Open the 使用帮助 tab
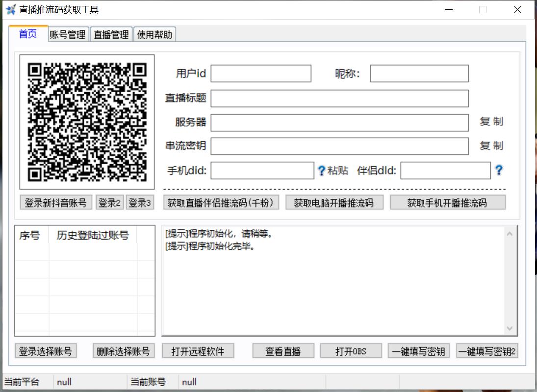Image resolution: width=537 pixels, height=392 pixels. coord(154,35)
